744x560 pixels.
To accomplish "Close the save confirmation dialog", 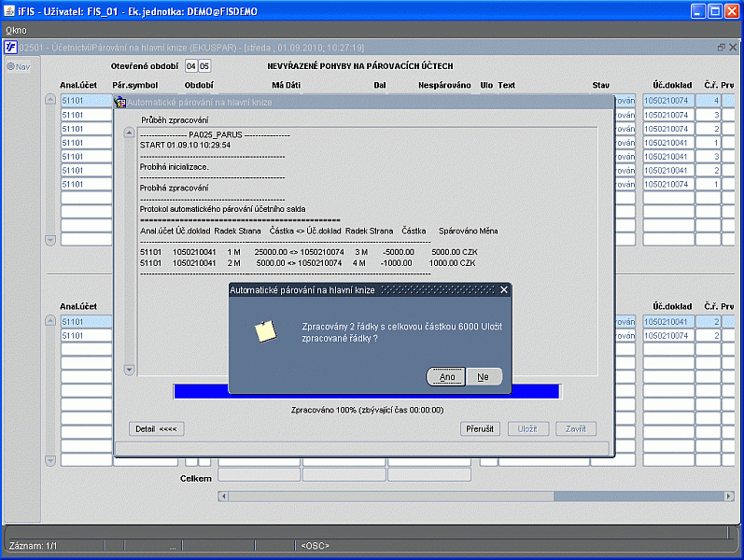I will 504,289.
